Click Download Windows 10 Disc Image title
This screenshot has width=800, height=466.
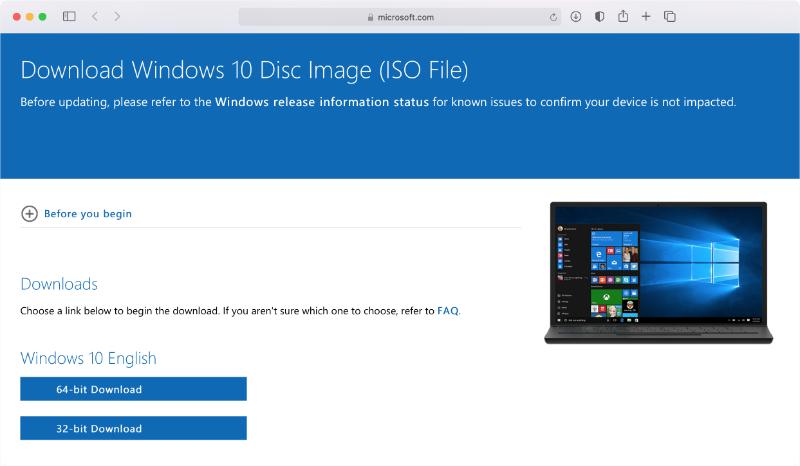tap(244, 70)
